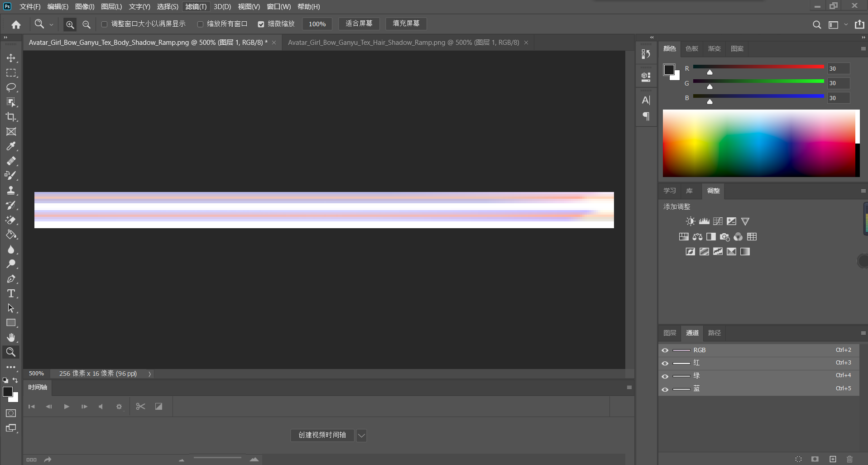
Task: Select the Eraser tool
Action: click(11, 220)
